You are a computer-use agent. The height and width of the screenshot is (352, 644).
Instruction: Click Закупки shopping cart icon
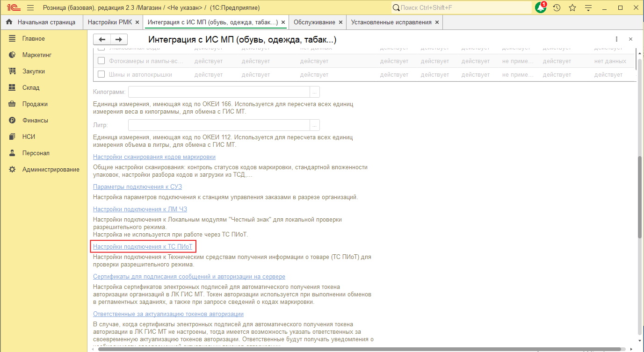click(x=13, y=71)
